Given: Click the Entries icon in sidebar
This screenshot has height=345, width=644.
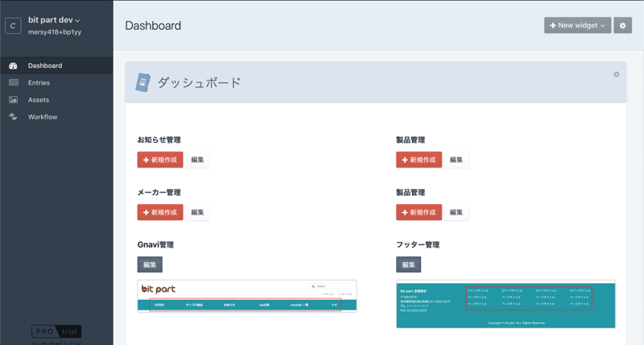Looking at the screenshot, I should point(13,83).
